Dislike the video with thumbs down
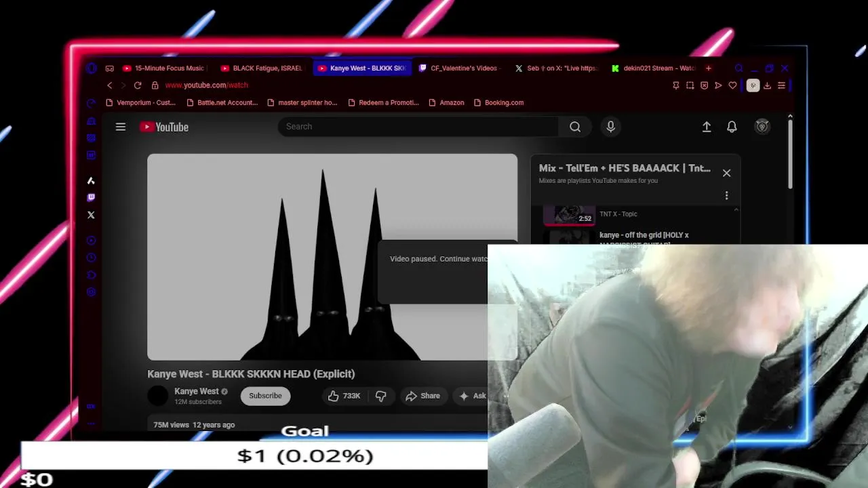Image resolution: width=868 pixels, height=488 pixels. (x=380, y=396)
